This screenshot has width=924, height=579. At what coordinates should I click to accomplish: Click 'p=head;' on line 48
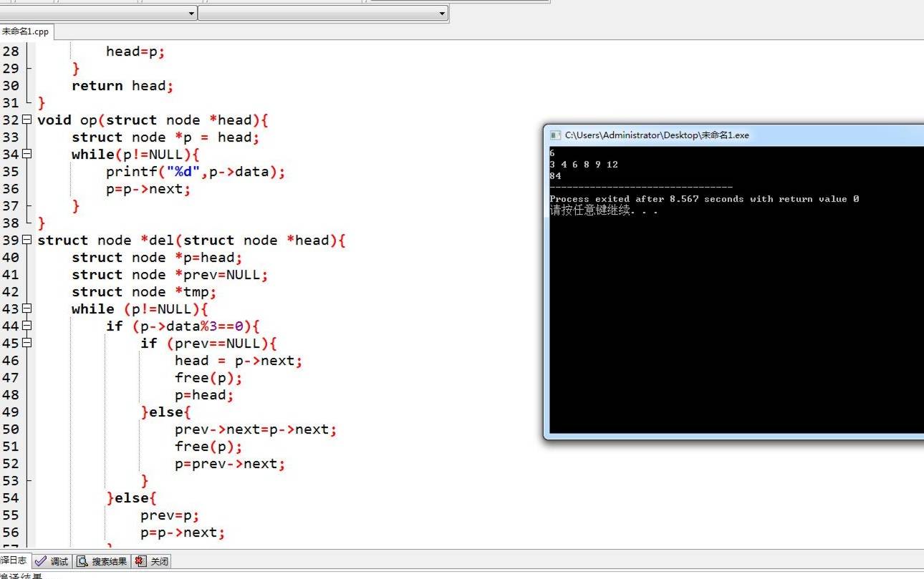[204, 394]
